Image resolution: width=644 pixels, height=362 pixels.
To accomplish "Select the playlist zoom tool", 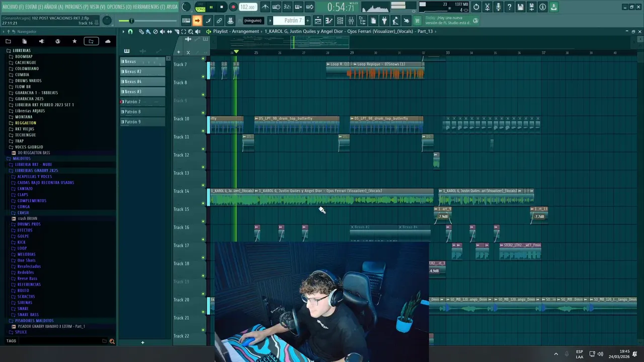I will point(190,31).
